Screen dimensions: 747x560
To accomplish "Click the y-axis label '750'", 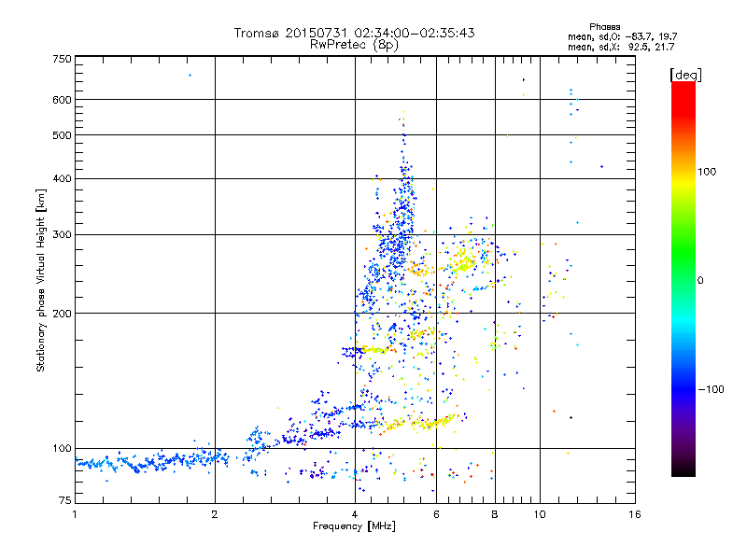I will tap(63, 59).
